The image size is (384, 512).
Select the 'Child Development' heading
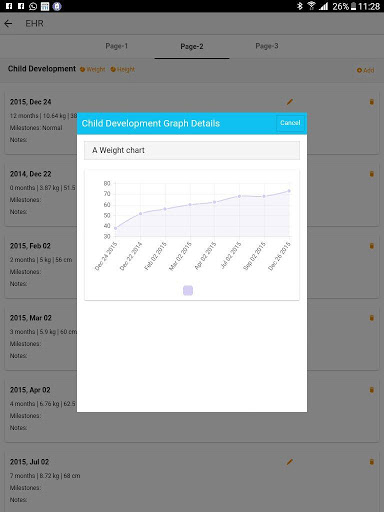tap(42, 69)
